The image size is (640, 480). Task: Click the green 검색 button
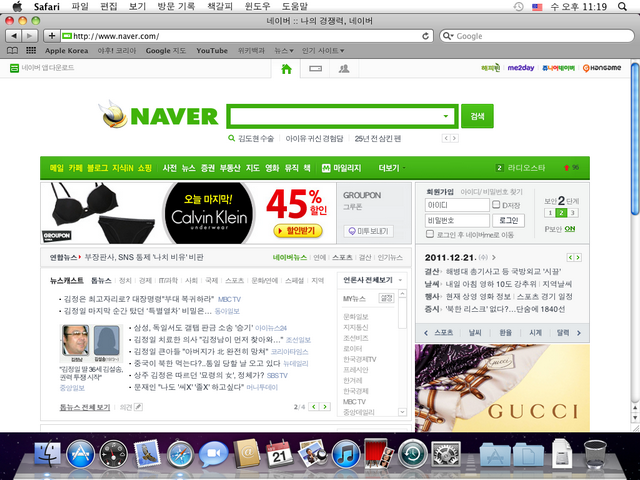[477, 116]
